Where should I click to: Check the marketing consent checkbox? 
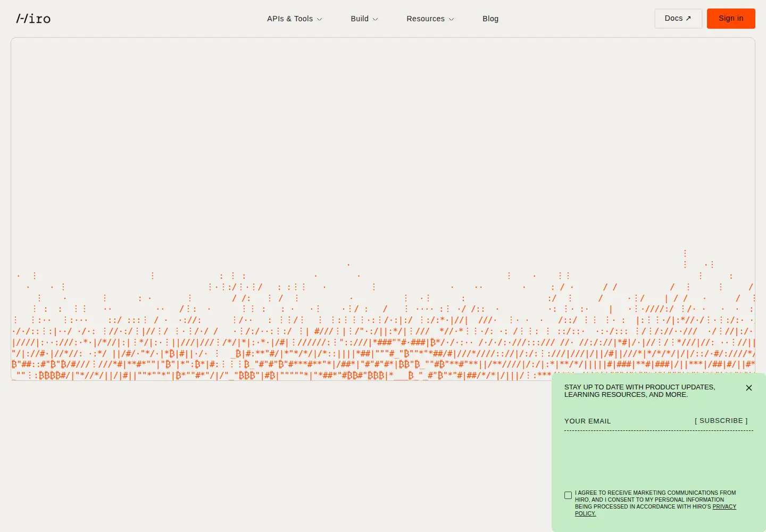568,495
